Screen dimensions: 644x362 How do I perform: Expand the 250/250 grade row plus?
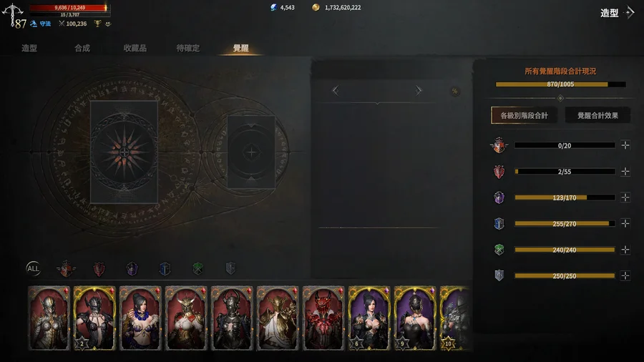tap(625, 276)
